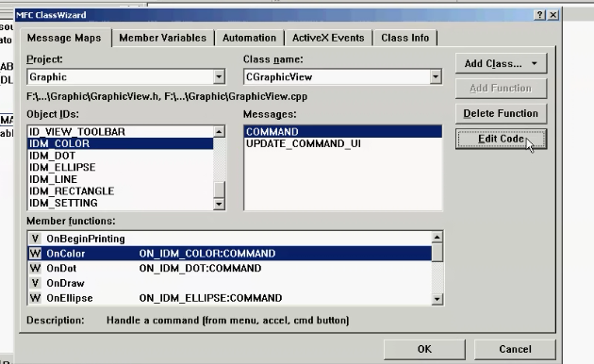Confirm with the OK button

pos(424,349)
